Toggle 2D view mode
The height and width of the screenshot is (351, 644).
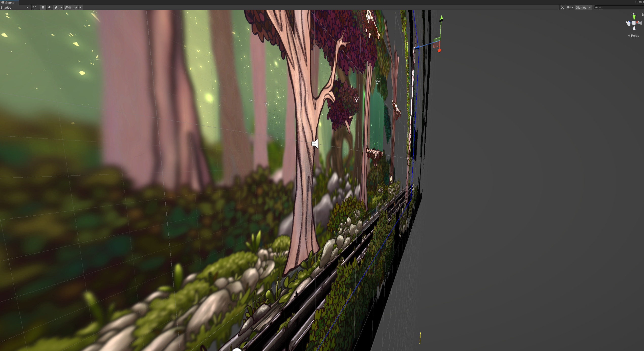[x=35, y=7]
